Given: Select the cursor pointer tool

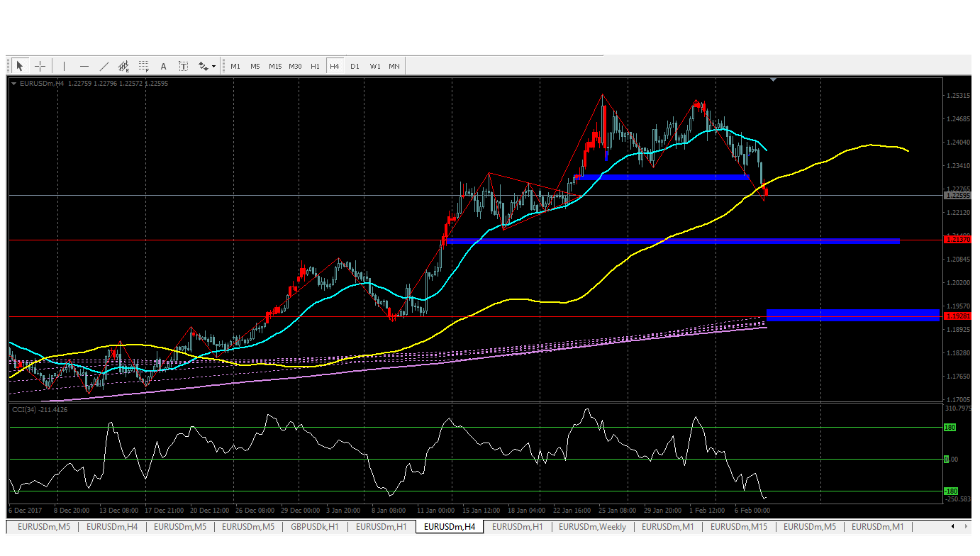Looking at the screenshot, I should click(x=20, y=66).
